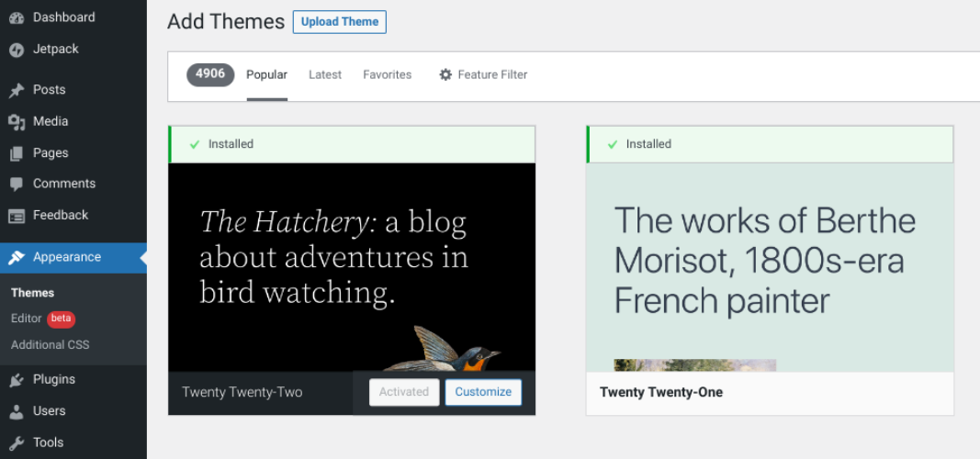Open the Plugins menu
This screenshot has height=459, width=980.
pyautogui.click(x=73, y=380)
